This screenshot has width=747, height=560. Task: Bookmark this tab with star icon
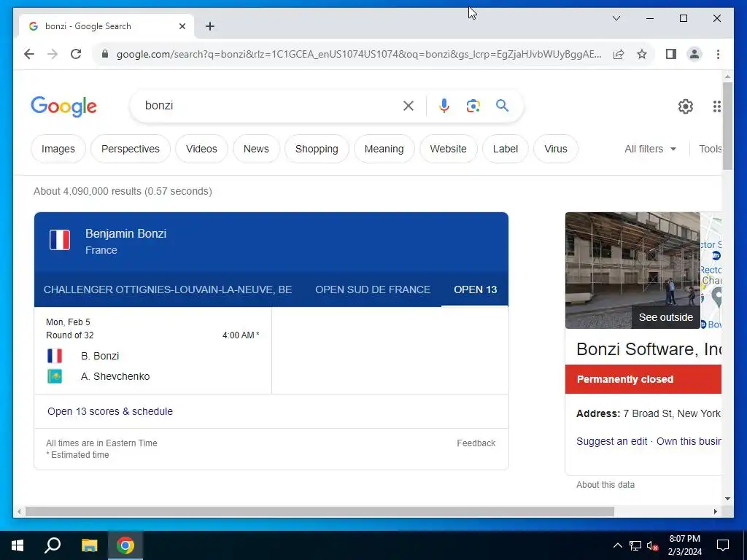pos(642,54)
